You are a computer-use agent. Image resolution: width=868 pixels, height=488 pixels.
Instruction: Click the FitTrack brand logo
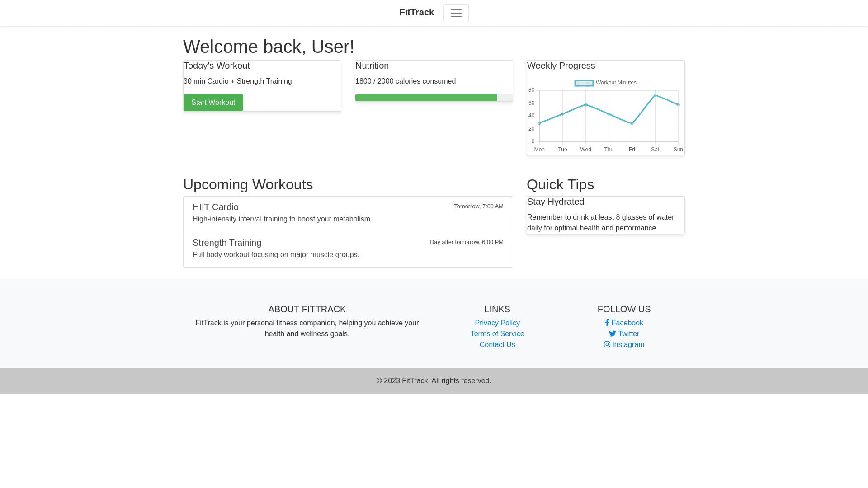pos(416,13)
